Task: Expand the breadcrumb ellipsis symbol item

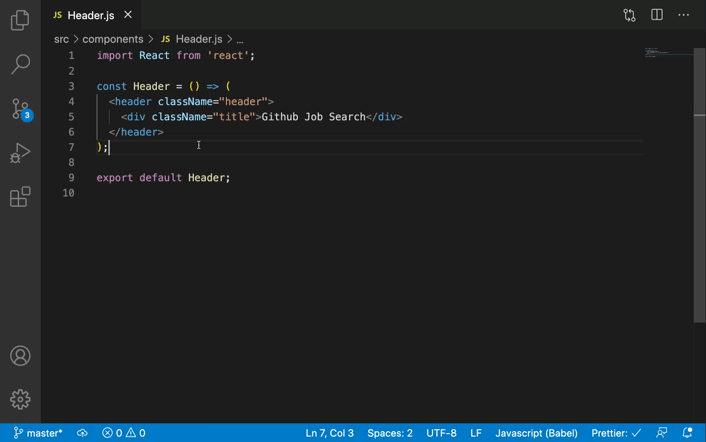Action: (240, 40)
